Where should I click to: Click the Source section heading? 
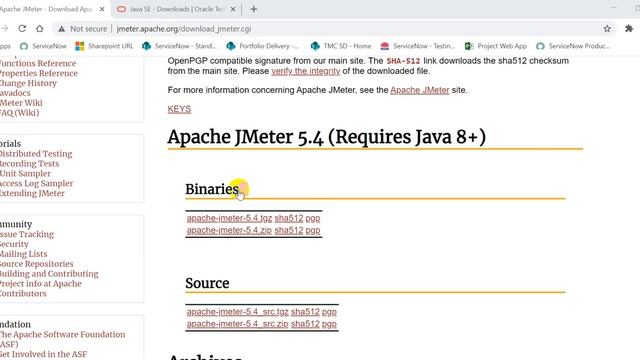pos(207,283)
